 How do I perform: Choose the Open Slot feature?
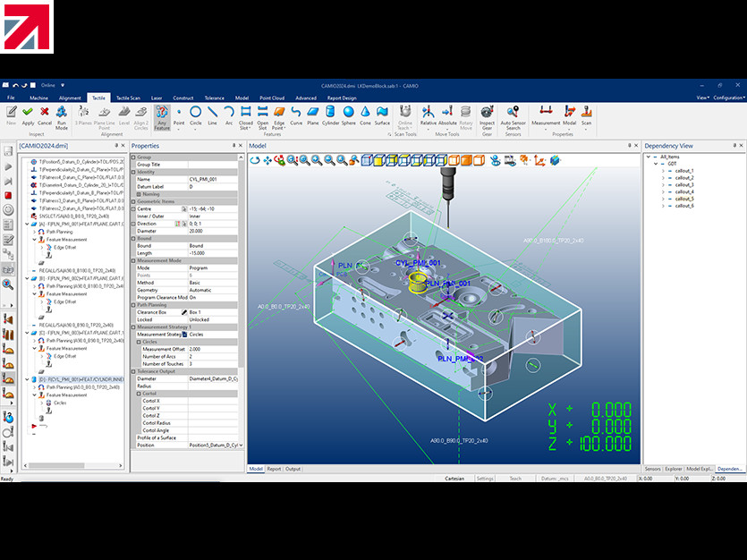pyautogui.click(x=262, y=117)
